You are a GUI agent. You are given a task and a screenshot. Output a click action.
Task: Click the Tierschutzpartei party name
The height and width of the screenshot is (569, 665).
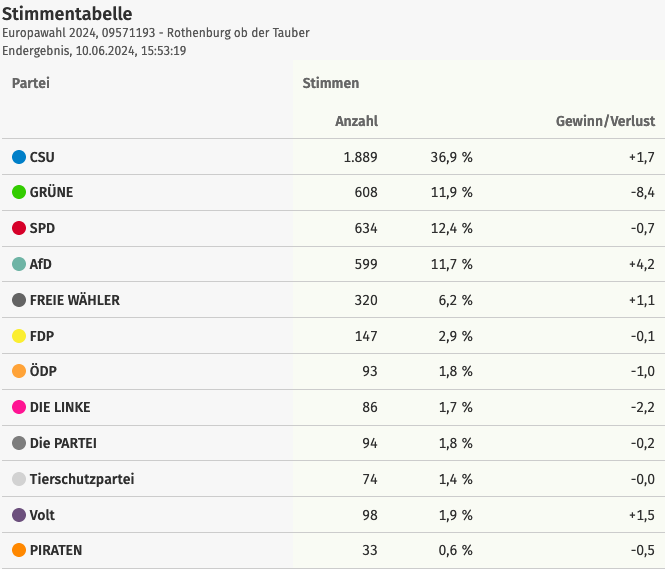(82, 479)
